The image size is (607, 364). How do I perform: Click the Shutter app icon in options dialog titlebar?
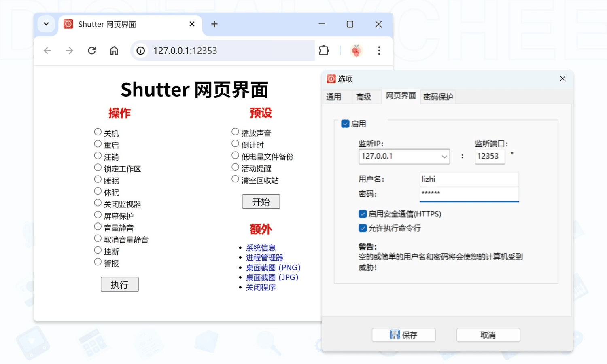(331, 79)
